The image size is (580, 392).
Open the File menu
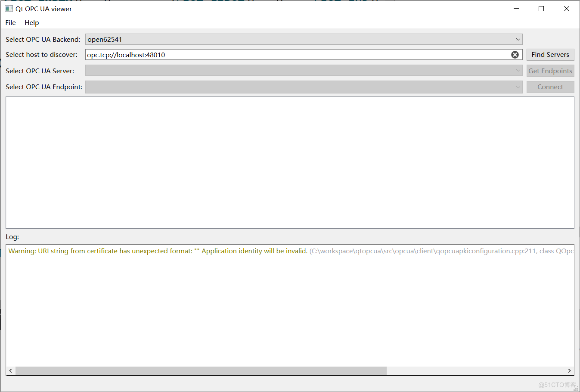pos(11,22)
